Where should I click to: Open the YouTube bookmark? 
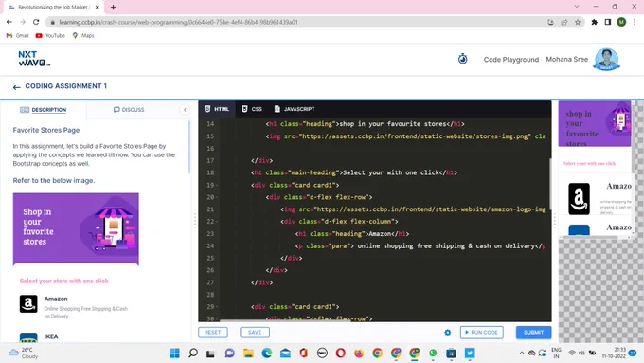[x=50, y=36]
